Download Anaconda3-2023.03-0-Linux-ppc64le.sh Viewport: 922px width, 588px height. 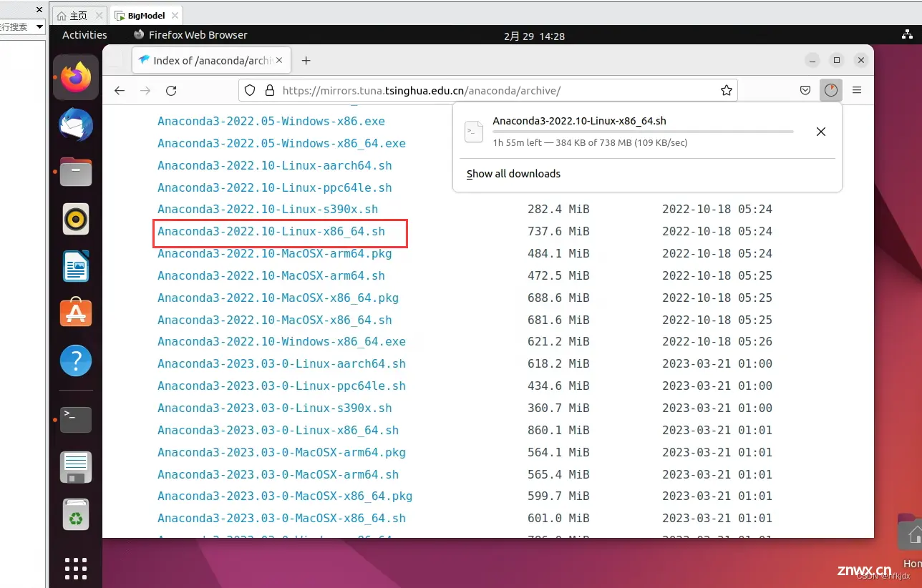click(281, 386)
